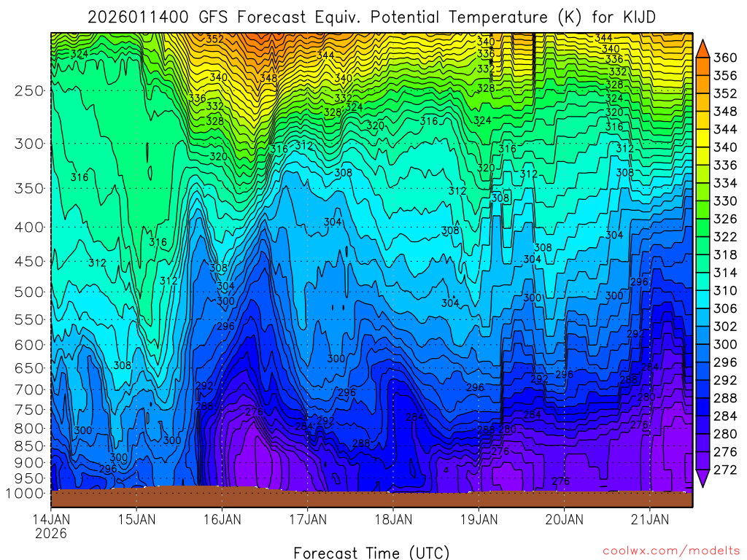The image size is (747, 560).
Task: Click the chart title mentioning GFS Forecast for KIJD
Action: click(x=371, y=17)
